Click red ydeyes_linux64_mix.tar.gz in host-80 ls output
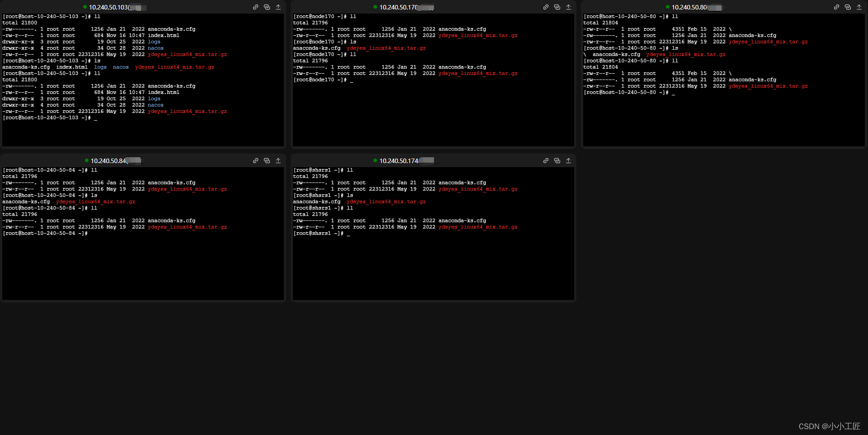Screen dimensions: 868x435 tap(686, 55)
